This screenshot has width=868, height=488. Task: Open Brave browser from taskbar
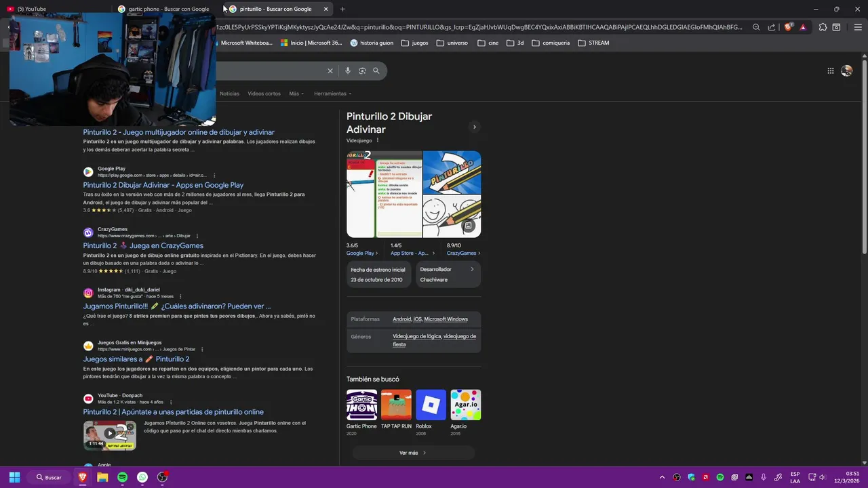point(83,477)
